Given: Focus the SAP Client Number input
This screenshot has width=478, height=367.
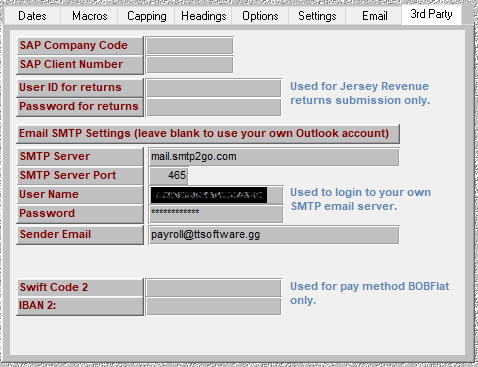Looking at the screenshot, I should point(190,65).
